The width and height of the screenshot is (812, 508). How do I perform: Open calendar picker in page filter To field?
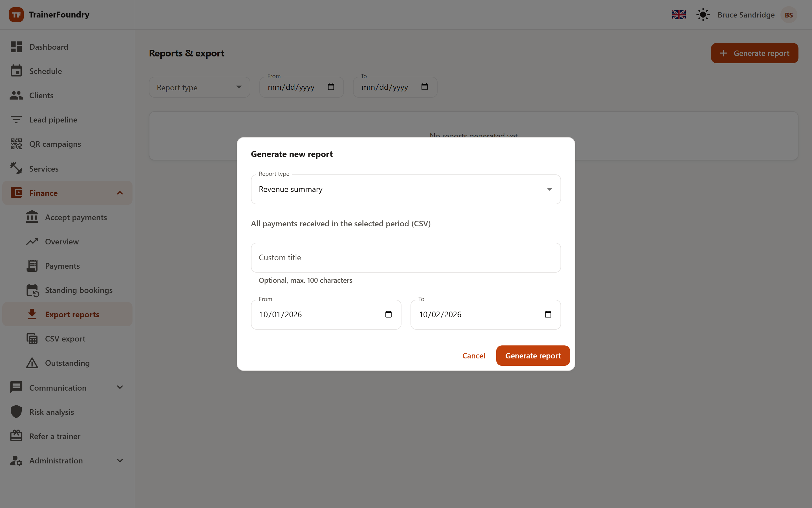click(x=424, y=87)
